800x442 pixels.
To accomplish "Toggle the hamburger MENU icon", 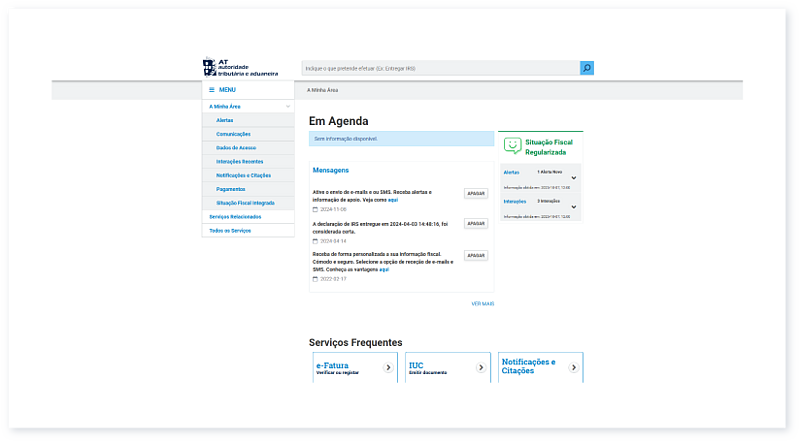I will 212,90.
